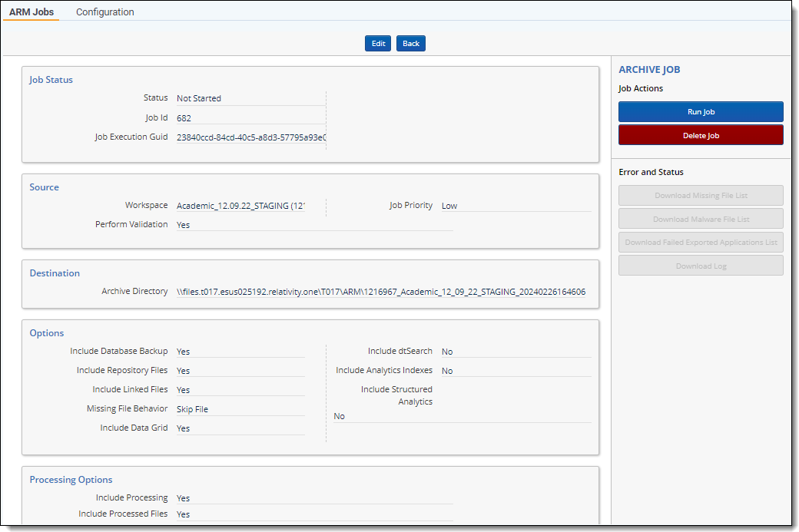
Task: Click Download Malware File List
Action: pyautogui.click(x=701, y=220)
